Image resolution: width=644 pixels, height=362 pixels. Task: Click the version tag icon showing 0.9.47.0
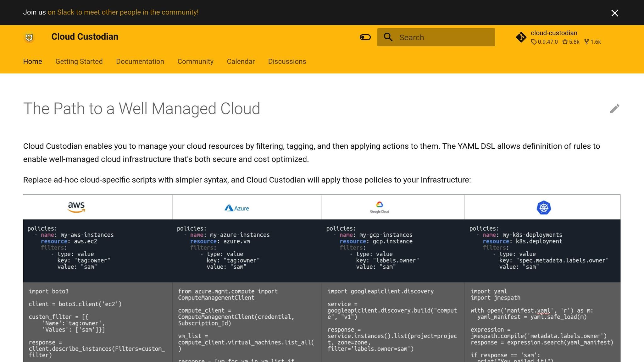click(533, 41)
